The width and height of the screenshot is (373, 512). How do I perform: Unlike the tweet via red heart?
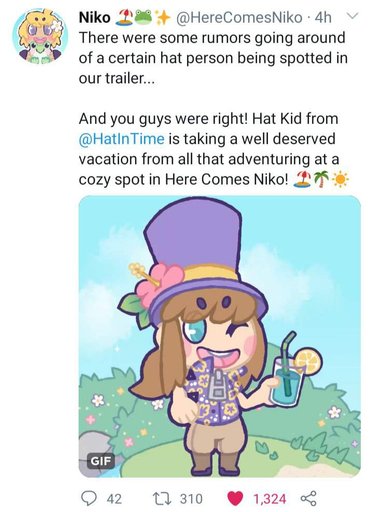click(235, 499)
